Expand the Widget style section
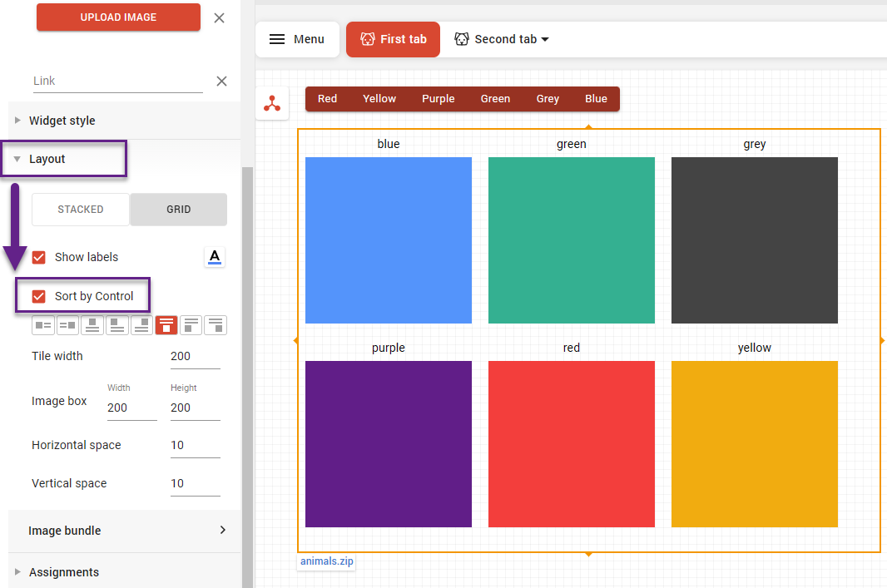The height and width of the screenshot is (588, 887). (62, 121)
